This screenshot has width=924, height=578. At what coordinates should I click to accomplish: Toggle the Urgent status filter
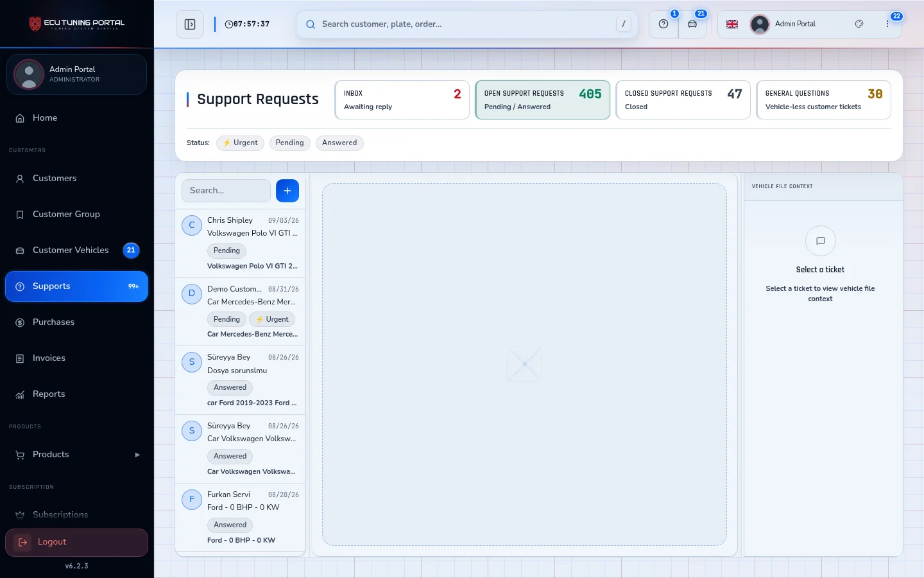(x=241, y=143)
